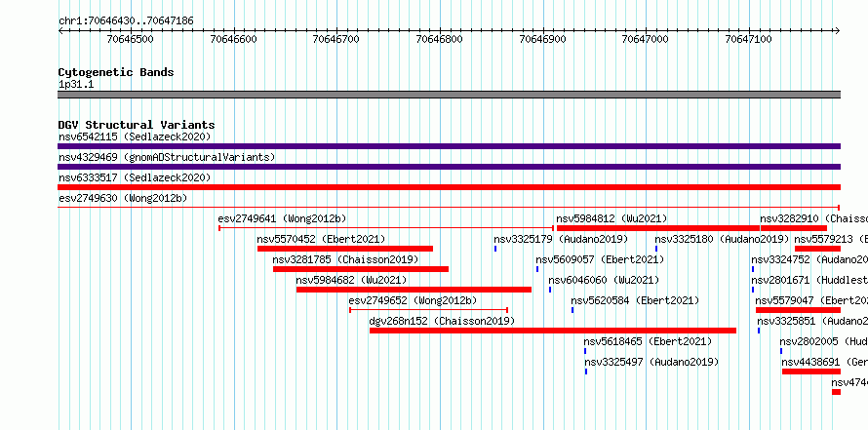Select the 1p31.1 gray cytoband bar

coord(449,95)
